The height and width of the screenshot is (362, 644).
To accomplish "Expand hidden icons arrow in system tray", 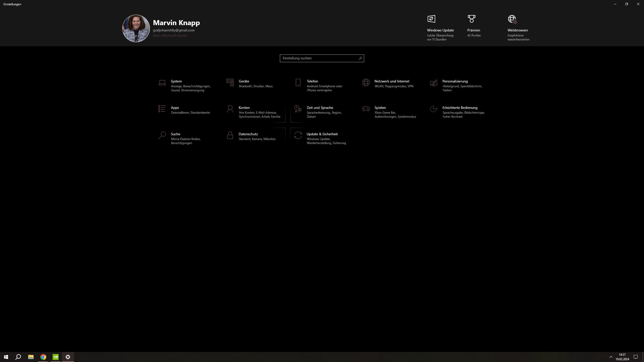I will [611, 357].
